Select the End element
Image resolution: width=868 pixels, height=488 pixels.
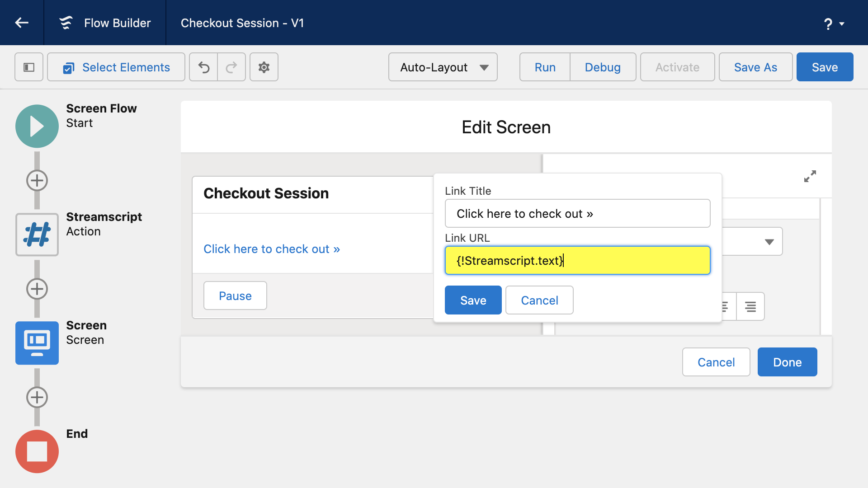coord(37,451)
